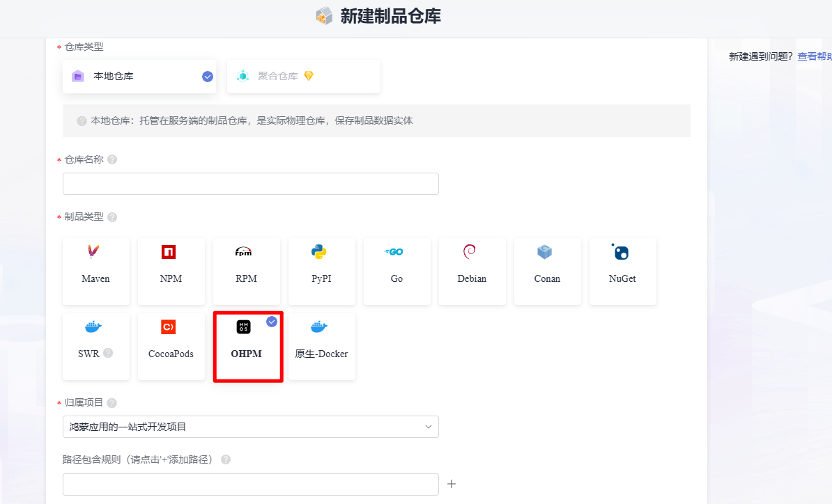Choose the Go artifact type

click(x=397, y=271)
